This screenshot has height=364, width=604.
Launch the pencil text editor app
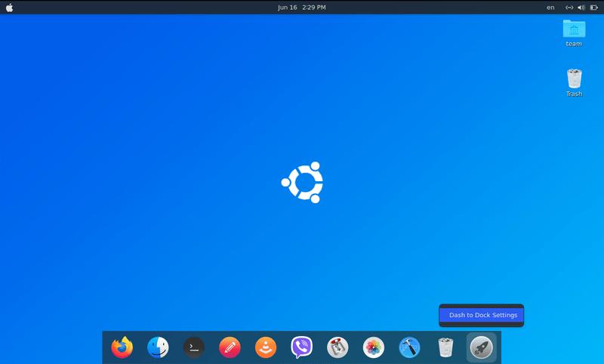(x=230, y=347)
